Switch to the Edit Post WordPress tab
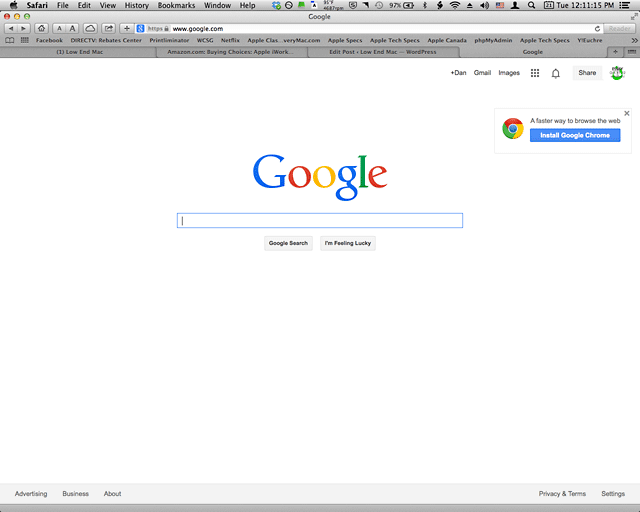The height and width of the screenshot is (512, 640). 383,52
